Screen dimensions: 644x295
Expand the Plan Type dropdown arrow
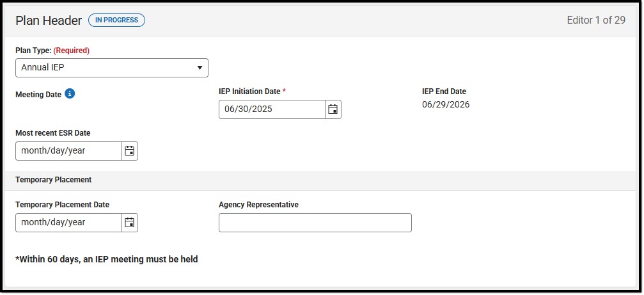click(200, 68)
